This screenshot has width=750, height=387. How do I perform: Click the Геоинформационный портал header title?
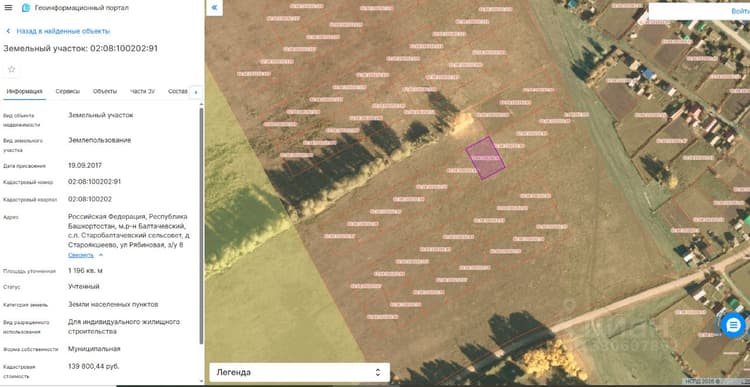pos(82,8)
